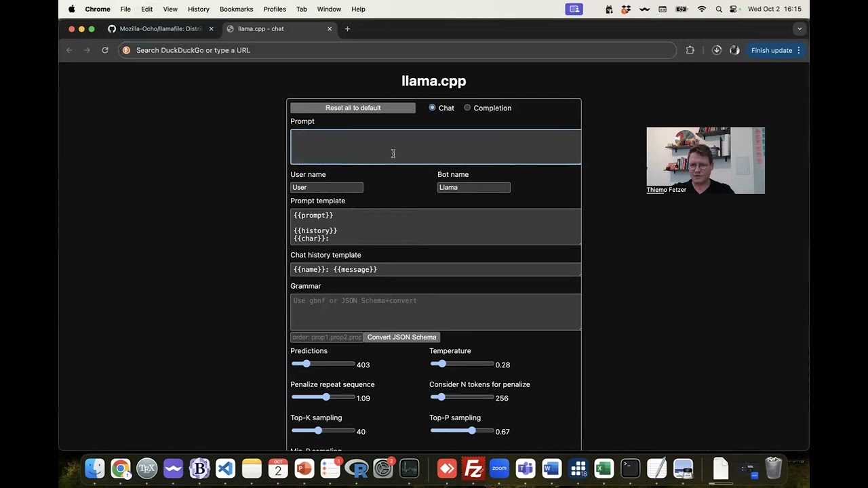Click into the Prompt text area

(x=435, y=147)
